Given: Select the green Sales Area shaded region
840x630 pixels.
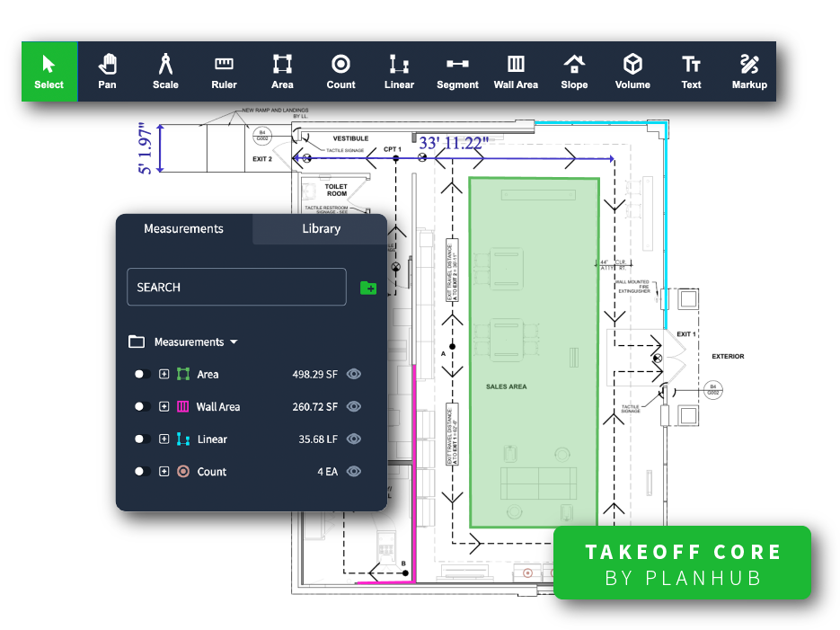Looking at the screenshot, I should click(534, 353).
